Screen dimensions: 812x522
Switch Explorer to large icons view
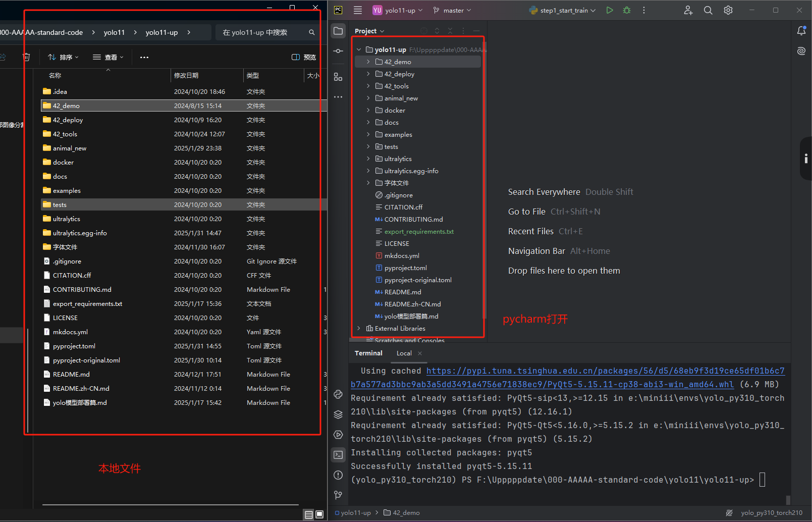point(319,514)
